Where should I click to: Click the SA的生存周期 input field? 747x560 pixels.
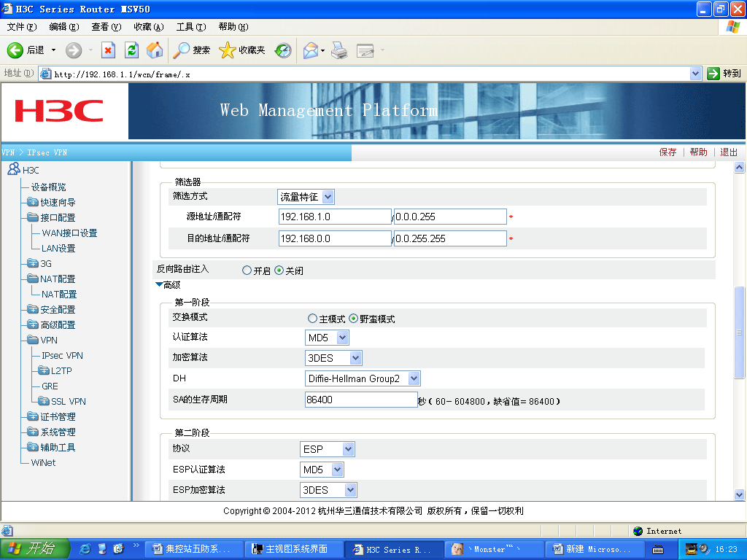coord(360,400)
